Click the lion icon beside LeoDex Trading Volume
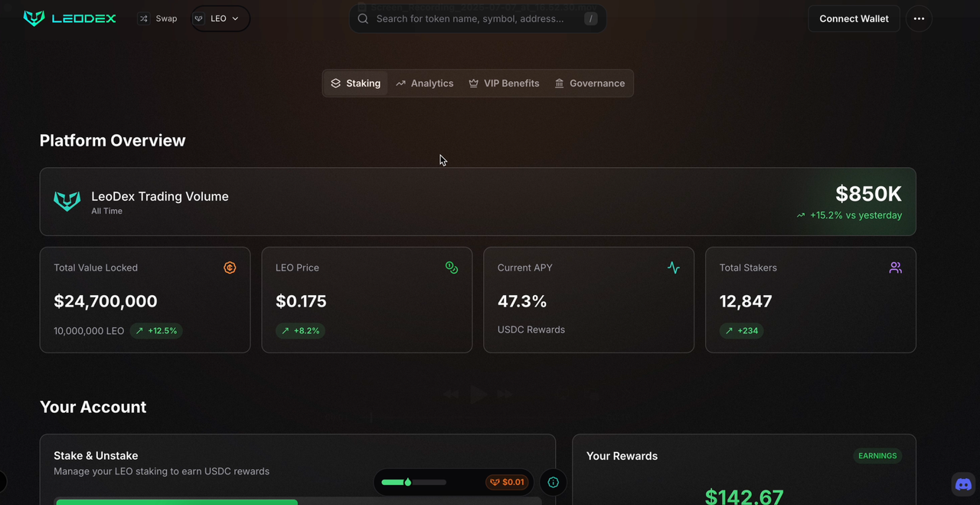This screenshot has height=505, width=980. [67, 202]
